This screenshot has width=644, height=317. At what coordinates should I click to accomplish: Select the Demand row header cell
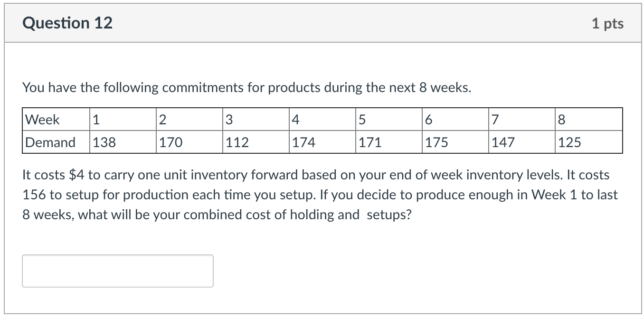56,142
